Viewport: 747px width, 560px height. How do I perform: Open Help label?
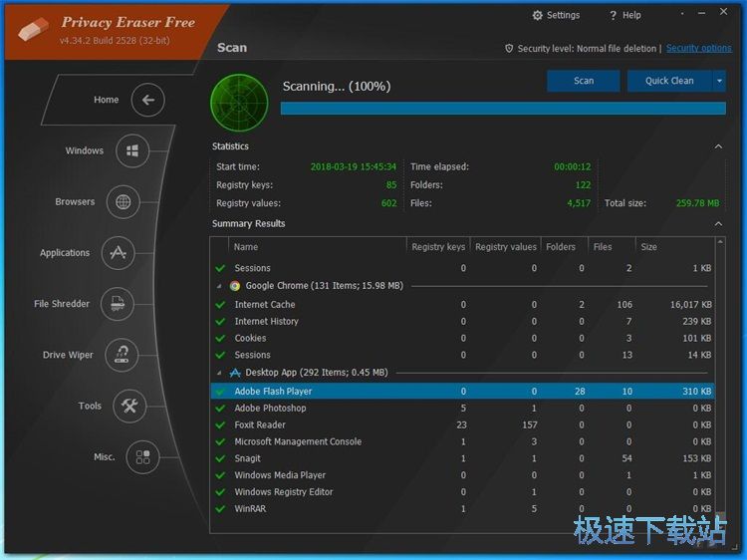631,15
